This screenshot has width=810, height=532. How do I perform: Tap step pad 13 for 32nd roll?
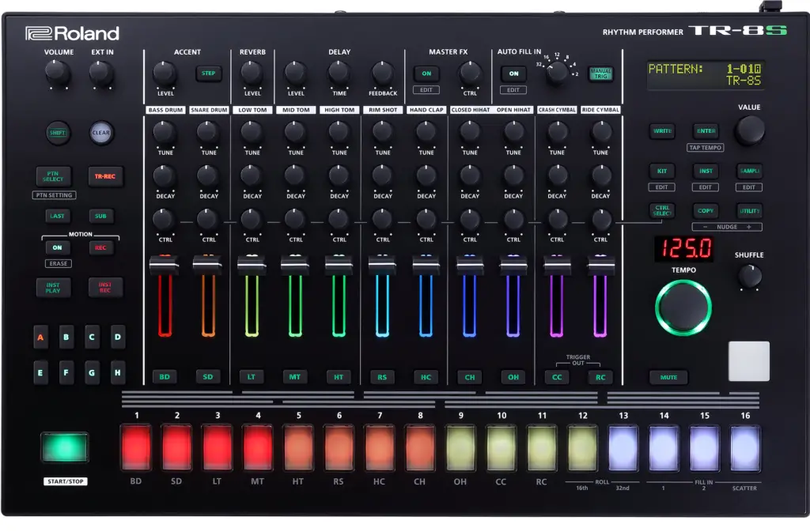623,447
